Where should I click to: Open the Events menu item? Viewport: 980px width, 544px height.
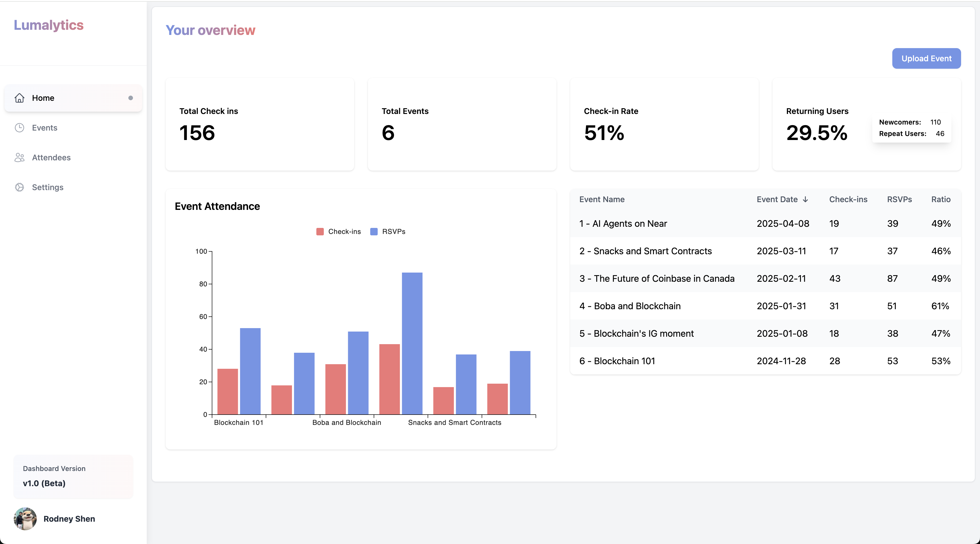coord(73,128)
